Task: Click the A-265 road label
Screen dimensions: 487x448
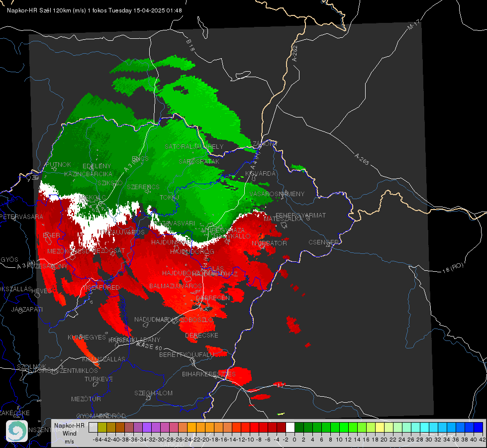Action: click(x=362, y=159)
